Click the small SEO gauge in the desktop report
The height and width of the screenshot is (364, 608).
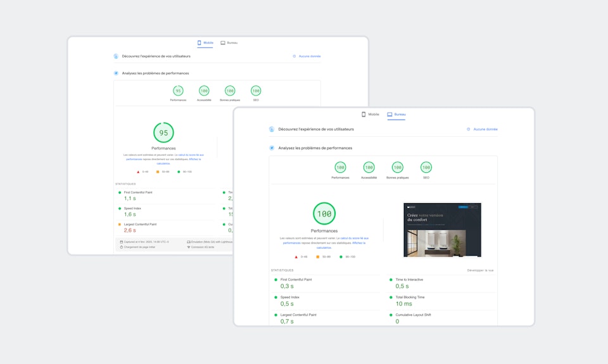pyautogui.click(x=426, y=168)
